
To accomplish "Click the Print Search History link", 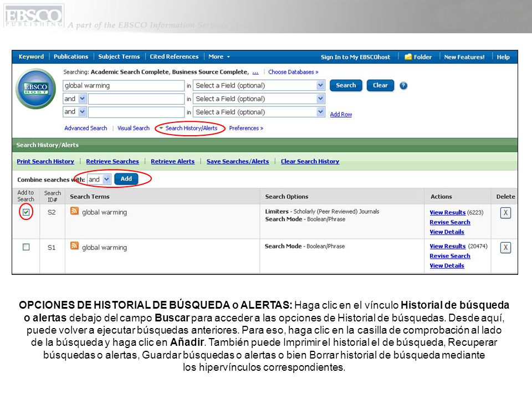I will [x=45, y=161].
